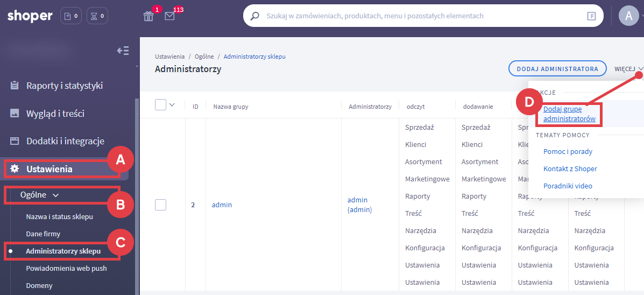
Task: Select Dodatki i integracje in sidebar
Action: tap(65, 141)
